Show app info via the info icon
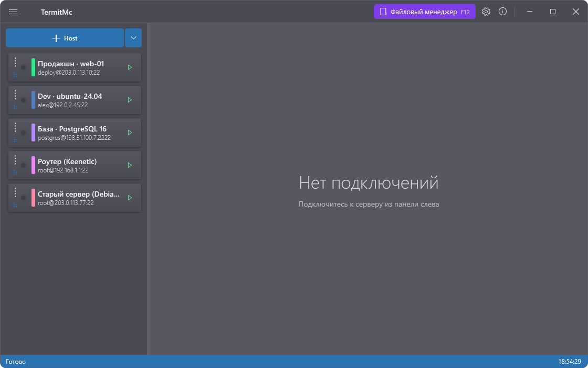Image resolution: width=588 pixels, height=368 pixels. pyautogui.click(x=502, y=12)
